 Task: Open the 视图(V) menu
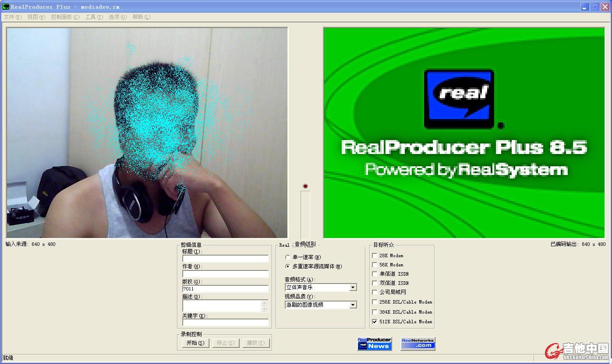[x=36, y=17]
